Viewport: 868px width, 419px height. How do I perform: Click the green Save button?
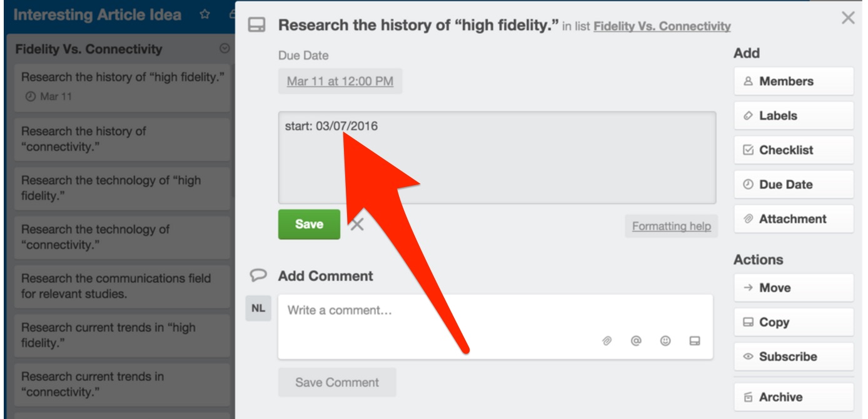(309, 225)
